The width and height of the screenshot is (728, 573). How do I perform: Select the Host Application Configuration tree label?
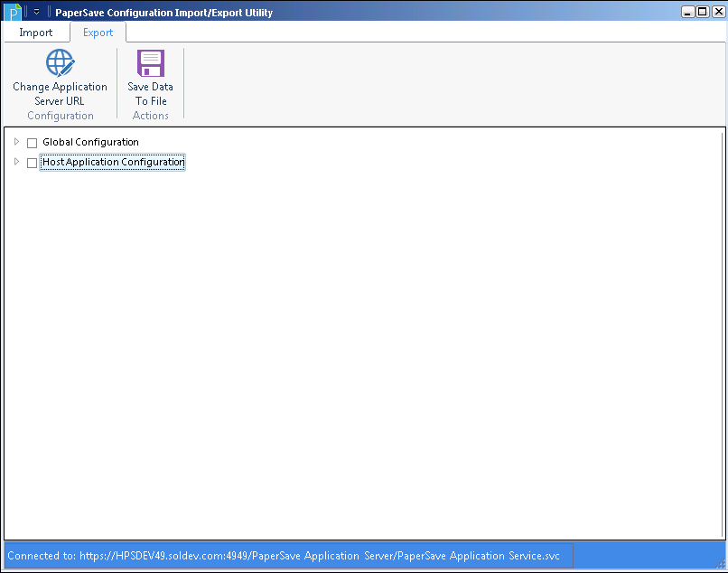point(113,162)
